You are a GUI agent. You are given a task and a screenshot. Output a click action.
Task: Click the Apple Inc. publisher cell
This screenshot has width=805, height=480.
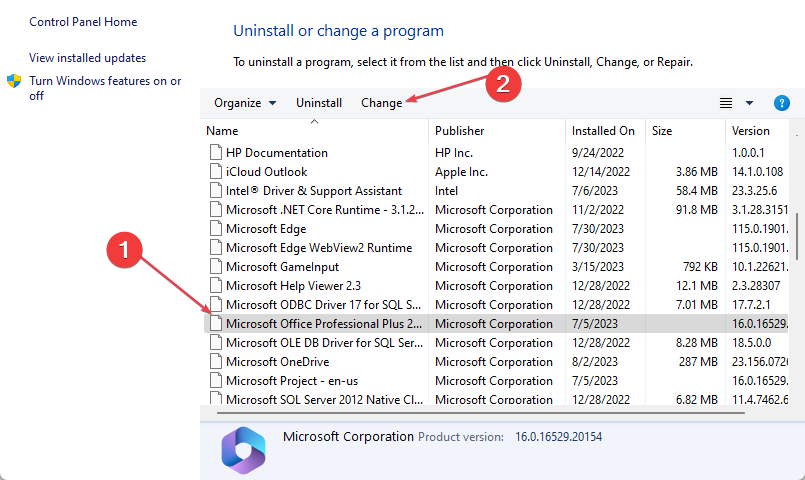point(461,171)
